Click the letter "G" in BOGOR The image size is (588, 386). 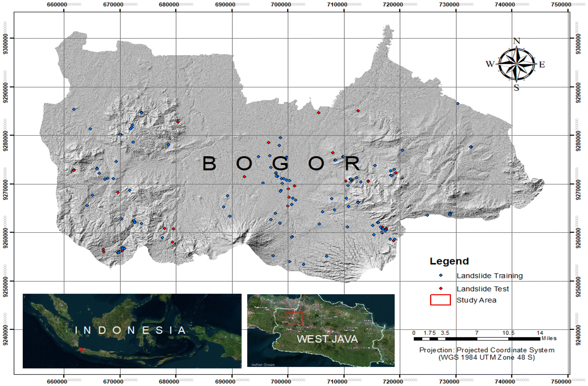(x=280, y=163)
